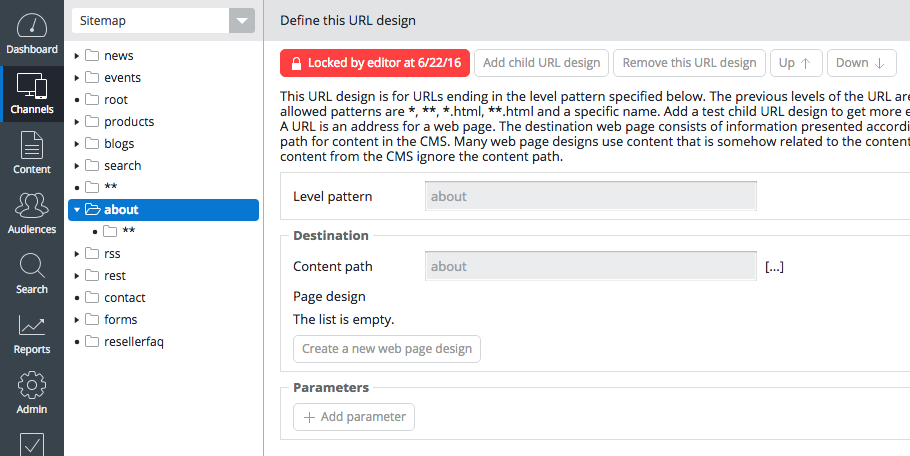Select the Channels devices icon

[31, 85]
